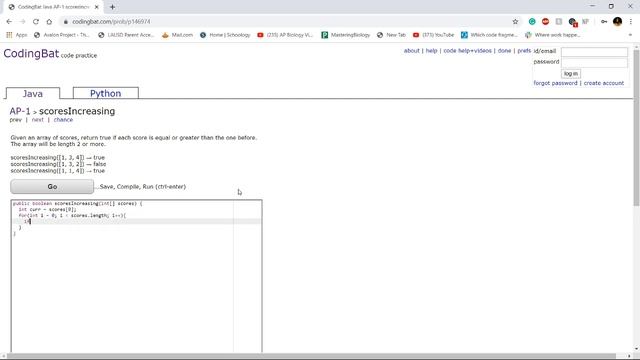Open a new browser tab with plus
The image size is (640, 360).
112,7
